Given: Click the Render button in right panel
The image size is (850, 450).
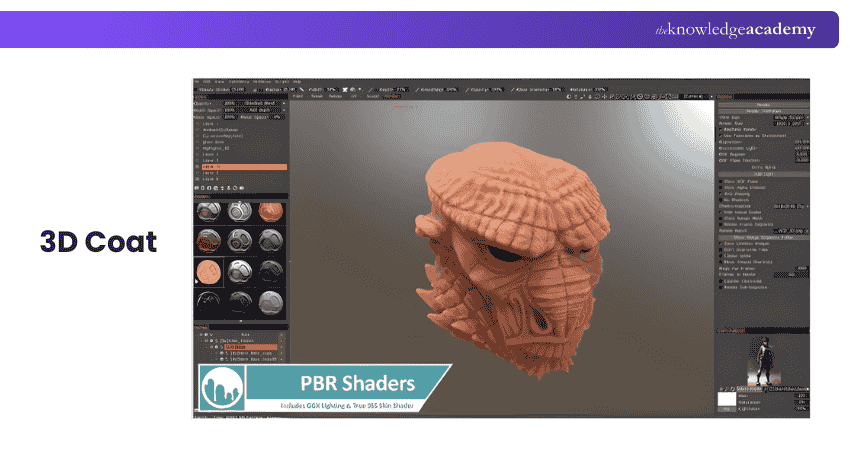Looking at the screenshot, I should click(x=763, y=105).
